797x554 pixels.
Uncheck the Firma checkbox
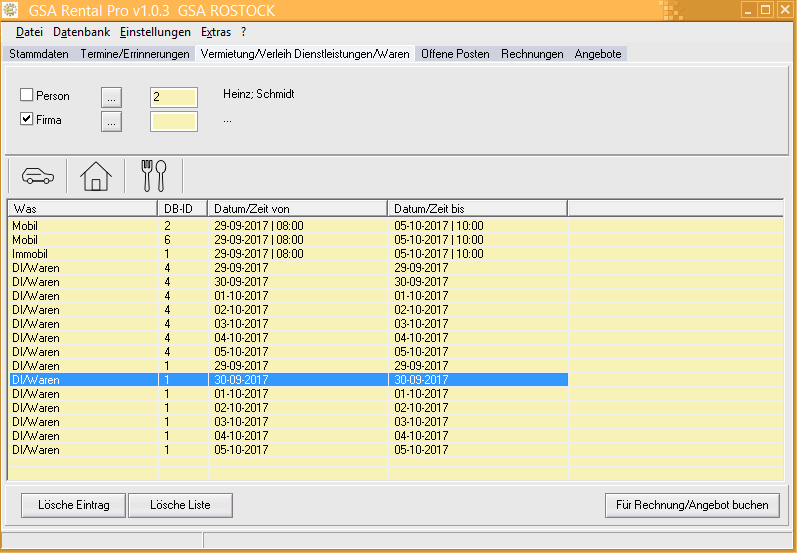(x=27, y=121)
